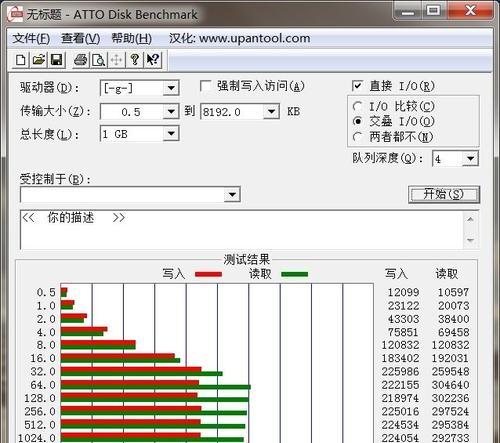The width and height of the screenshot is (500, 443).
Task: Click read value 10597 for 0.5 row
Action: (x=453, y=292)
